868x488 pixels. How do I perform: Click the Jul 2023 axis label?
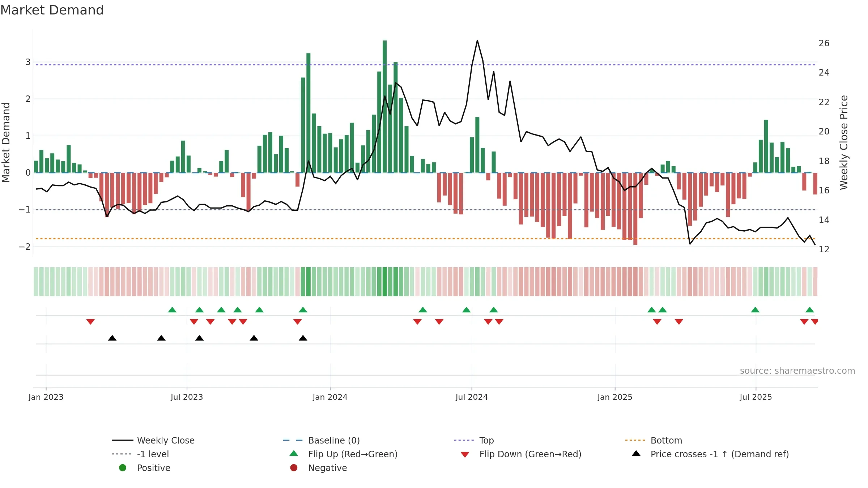(187, 397)
